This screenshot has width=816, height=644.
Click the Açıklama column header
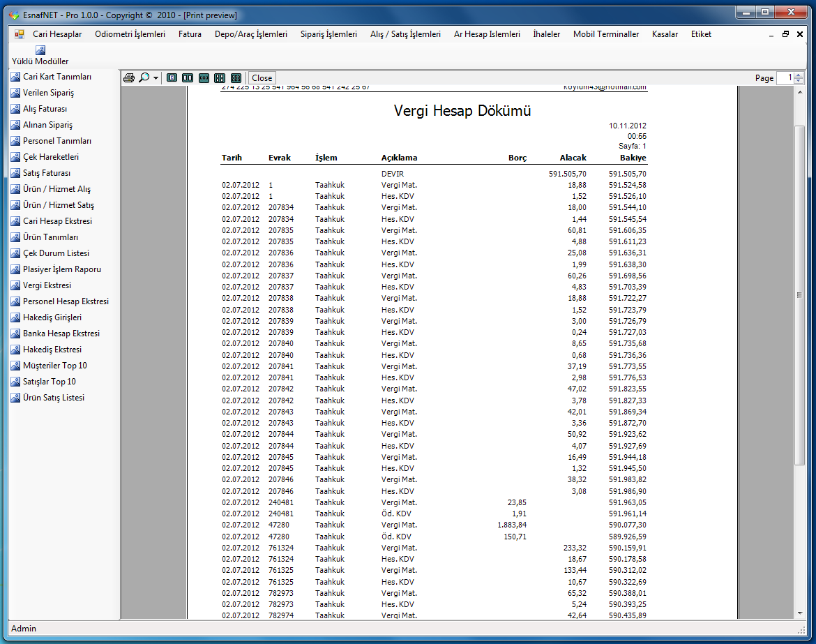click(x=399, y=158)
